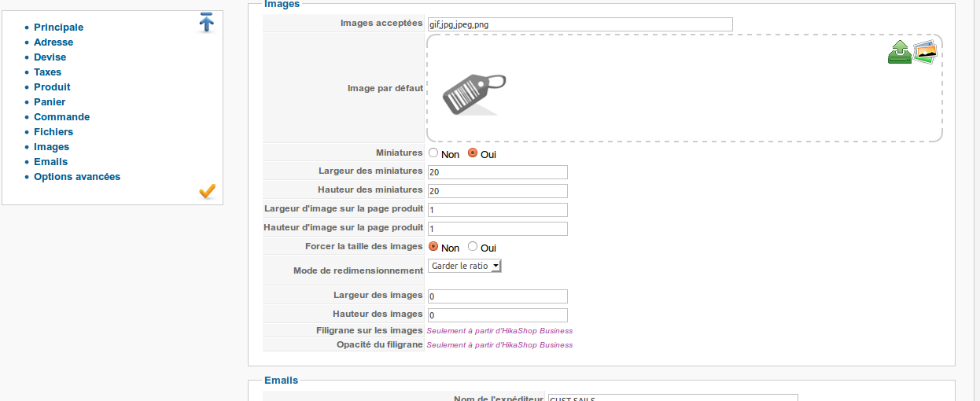This screenshot has height=401, width=980.
Task: Enable Forcer la taille des images Oui
Action: coord(473,247)
